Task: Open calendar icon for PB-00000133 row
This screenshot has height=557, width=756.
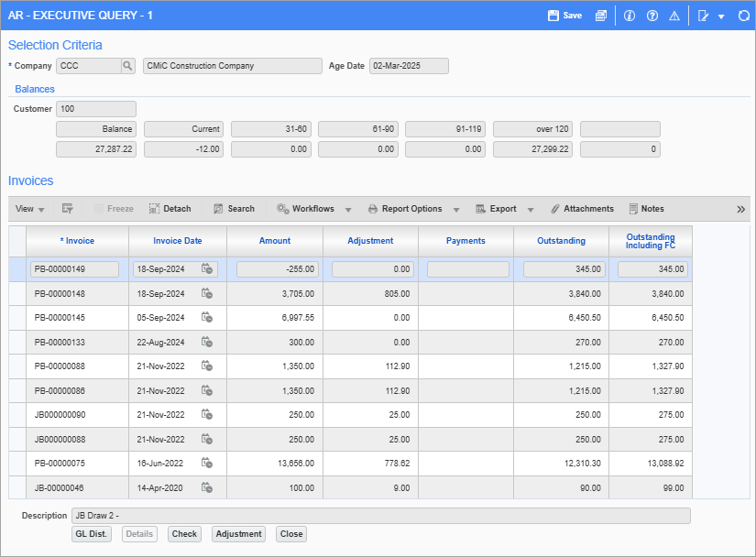Action: tap(207, 342)
